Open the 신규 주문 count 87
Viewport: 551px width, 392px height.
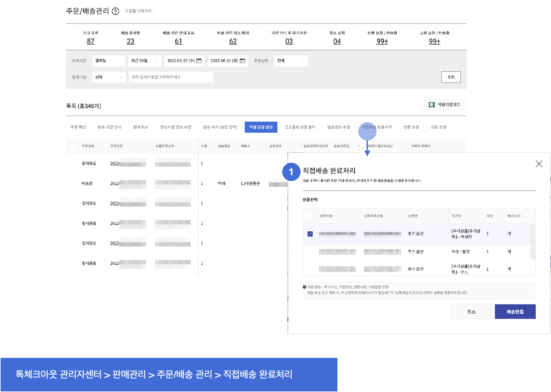pos(91,41)
